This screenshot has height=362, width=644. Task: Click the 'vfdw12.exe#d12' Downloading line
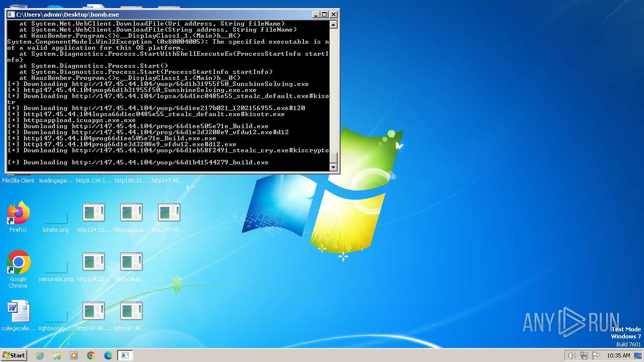click(148, 132)
